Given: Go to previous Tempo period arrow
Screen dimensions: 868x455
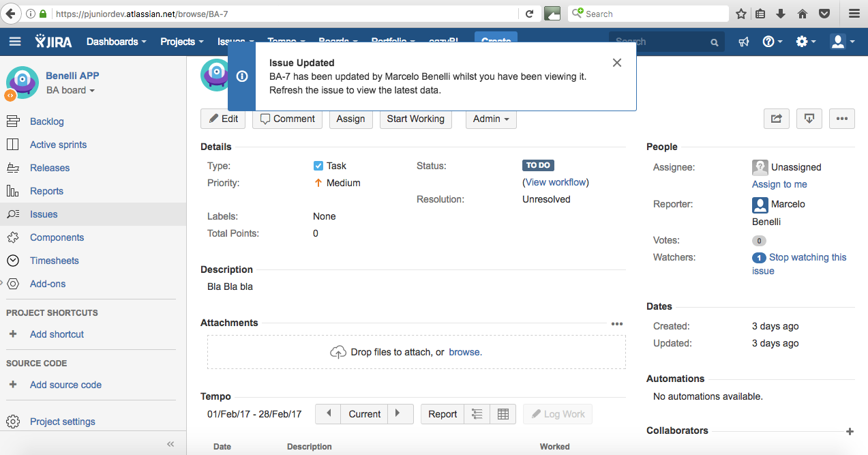Looking at the screenshot, I should [329, 413].
